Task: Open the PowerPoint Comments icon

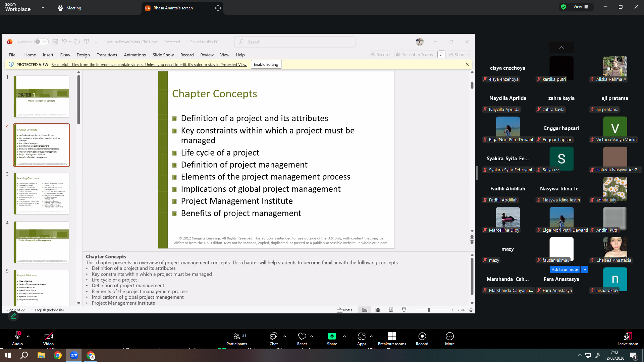Action: [x=441, y=54]
